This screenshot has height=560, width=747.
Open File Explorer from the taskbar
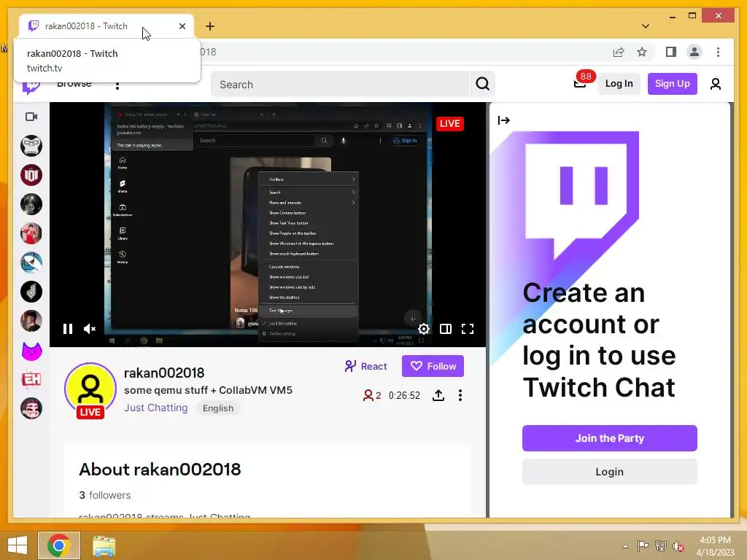(x=104, y=545)
